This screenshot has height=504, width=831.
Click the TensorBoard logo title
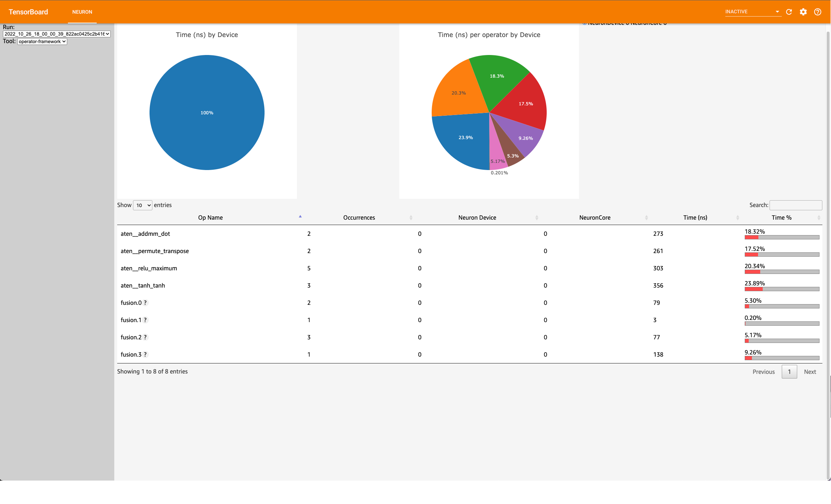[x=28, y=12]
